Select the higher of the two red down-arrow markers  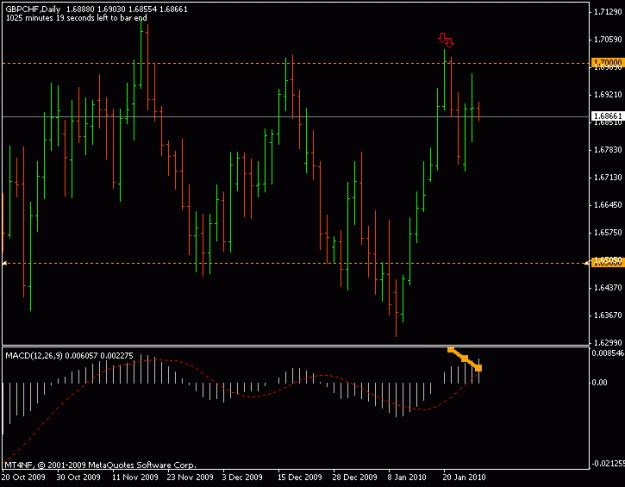coord(442,38)
